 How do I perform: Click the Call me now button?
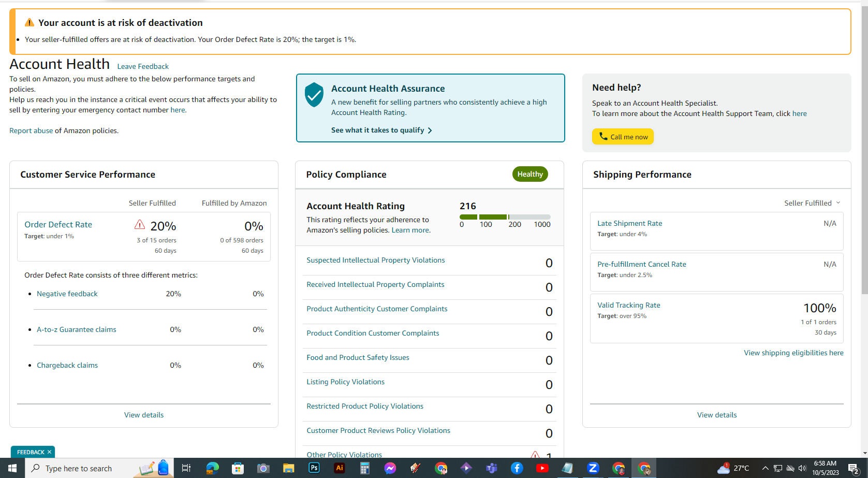[623, 137]
